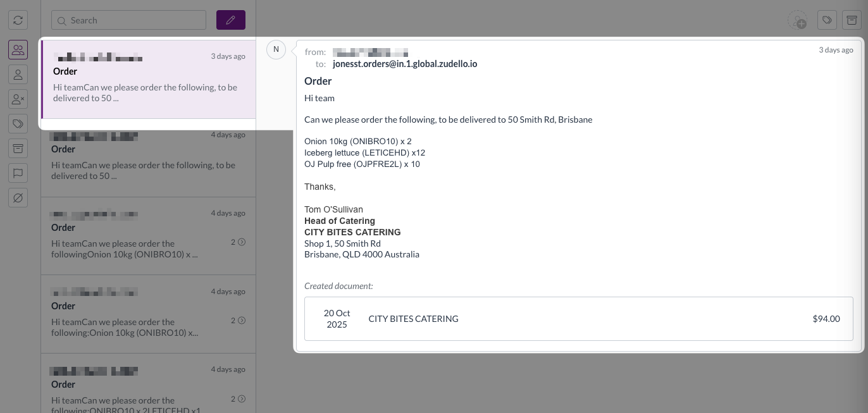This screenshot has height=413, width=868.
Task: Select the team inbox group icon
Action: (18, 49)
